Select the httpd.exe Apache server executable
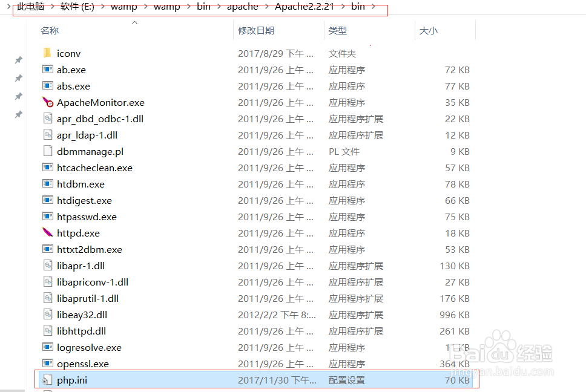 pos(78,233)
